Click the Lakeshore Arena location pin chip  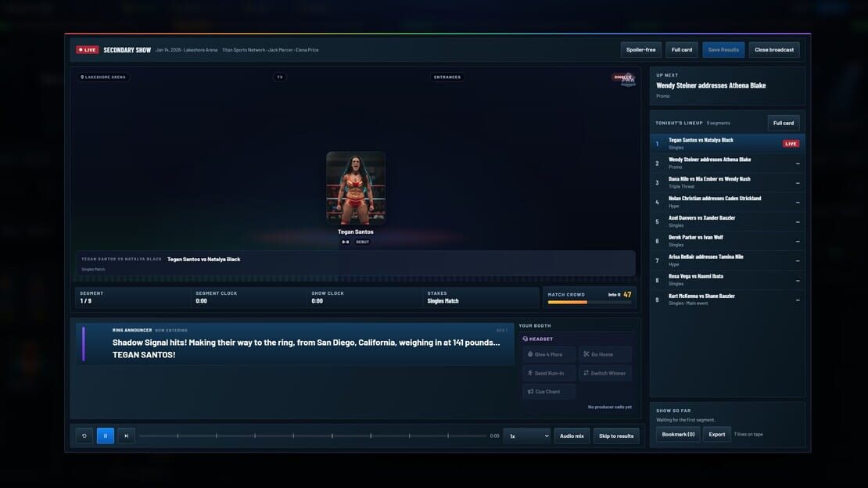(x=103, y=77)
